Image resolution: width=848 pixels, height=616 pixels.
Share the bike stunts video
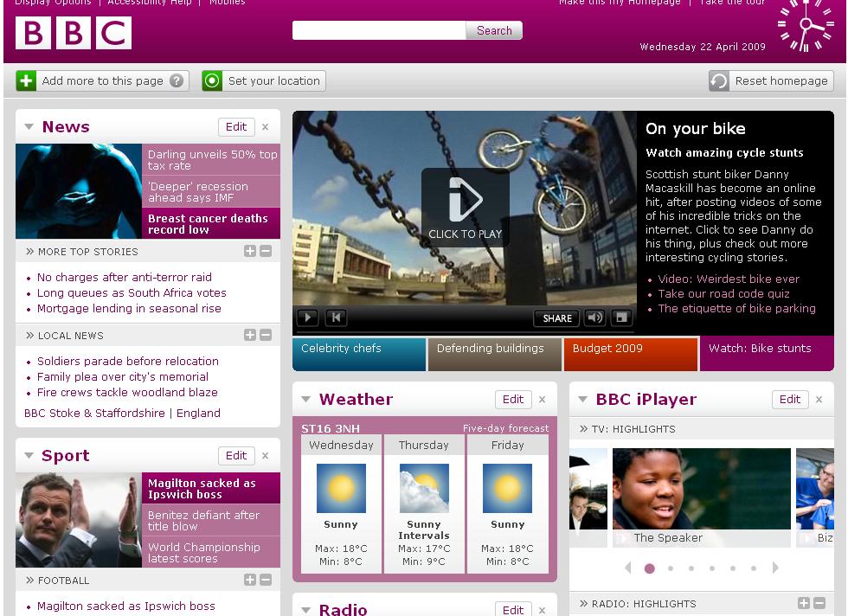pos(557,318)
